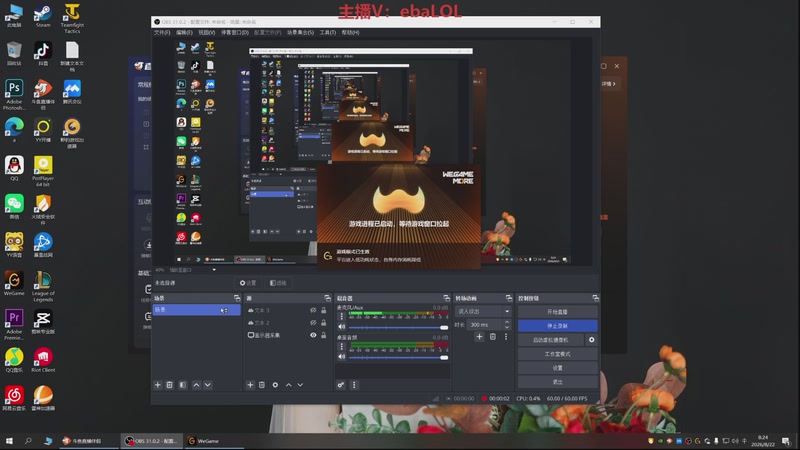800x450 pixels.
Task: Open desktop audio channel three-dot options
Action: 342,346
